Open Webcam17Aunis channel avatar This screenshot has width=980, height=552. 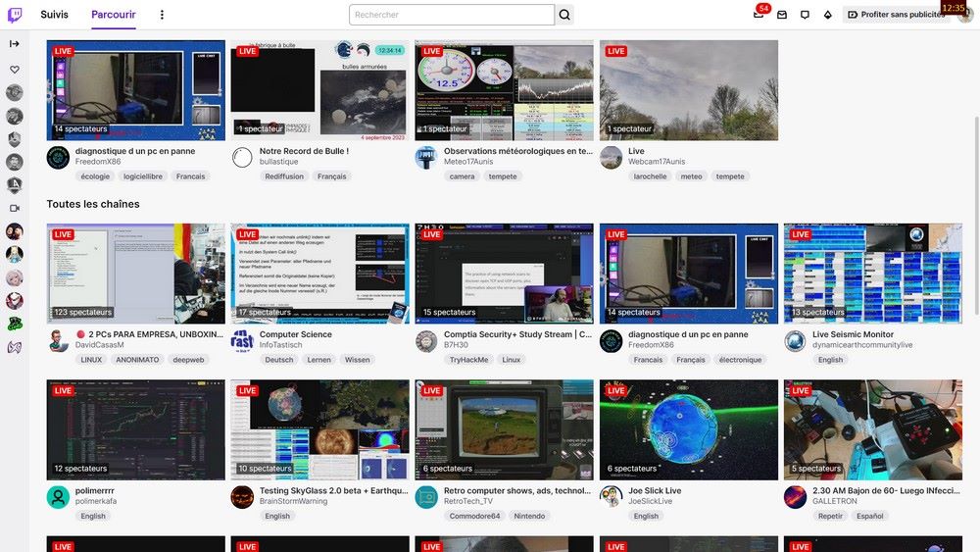tap(612, 158)
